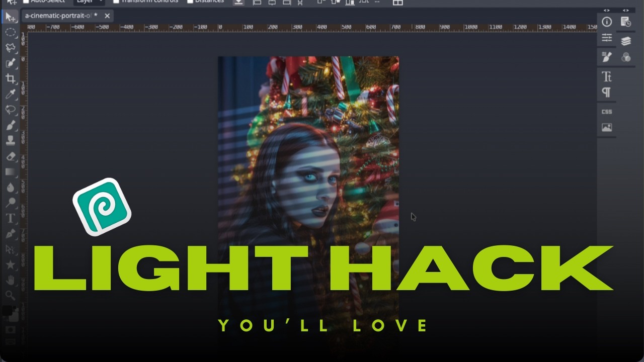Toggle the Transform controls checkbox
This screenshot has width=644, height=362.
pos(116,2)
